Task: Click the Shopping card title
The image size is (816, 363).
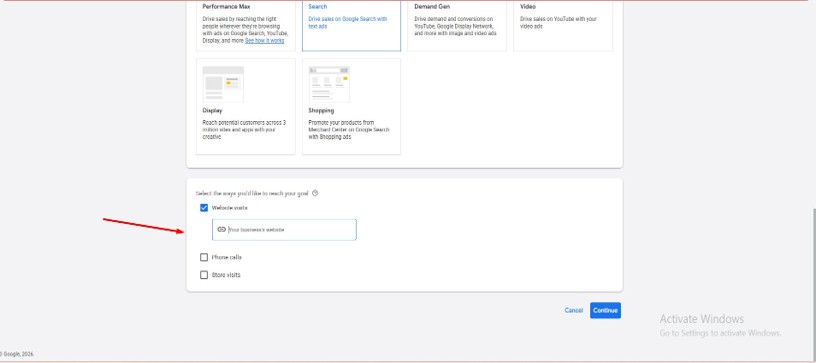Action: click(x=321, y=111)
